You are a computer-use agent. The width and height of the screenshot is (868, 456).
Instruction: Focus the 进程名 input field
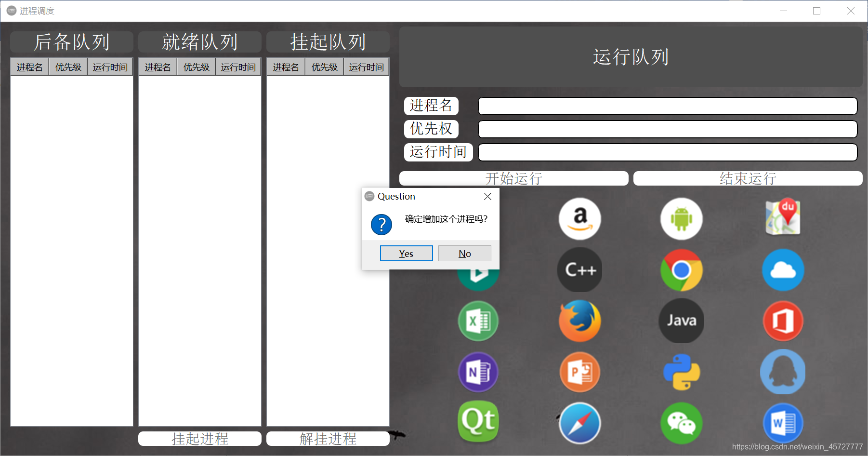tap(668, 106)
